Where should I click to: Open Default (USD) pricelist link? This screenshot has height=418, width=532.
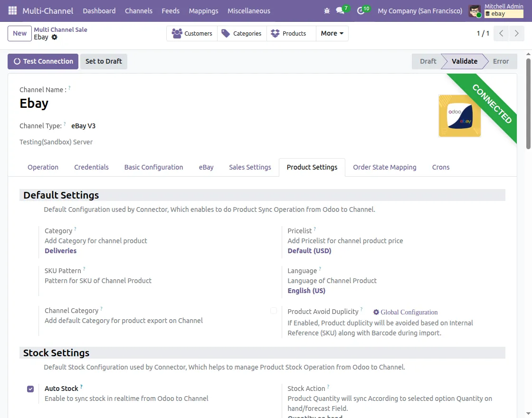point(309,251)
